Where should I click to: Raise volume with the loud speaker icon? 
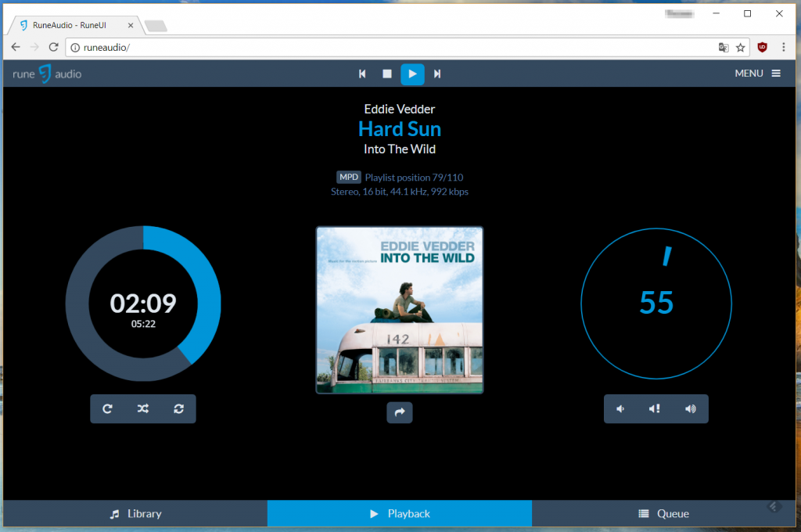pyautogui.click(x=691, y=408)
